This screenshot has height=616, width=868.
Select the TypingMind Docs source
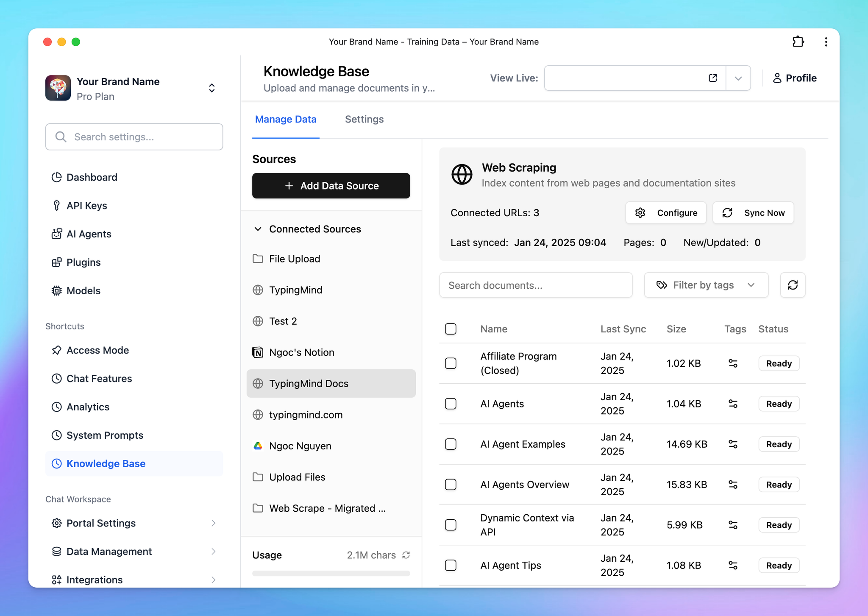click(x=331, y=384)
